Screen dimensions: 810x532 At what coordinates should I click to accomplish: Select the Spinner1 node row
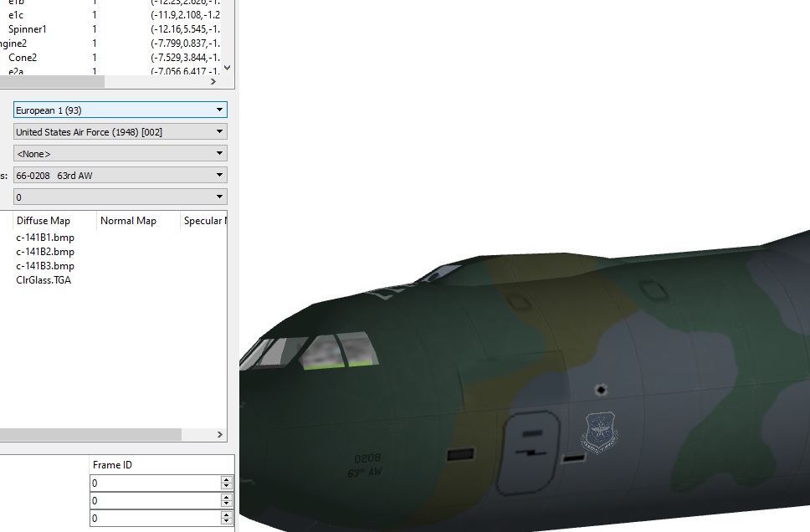point(110,29)
